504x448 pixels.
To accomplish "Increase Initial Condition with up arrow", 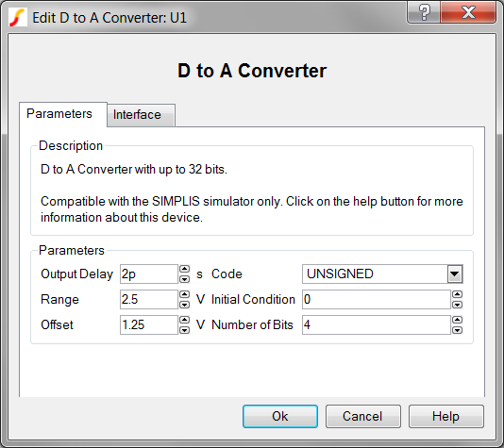I will pyautogui.click(x=457, y=294).
